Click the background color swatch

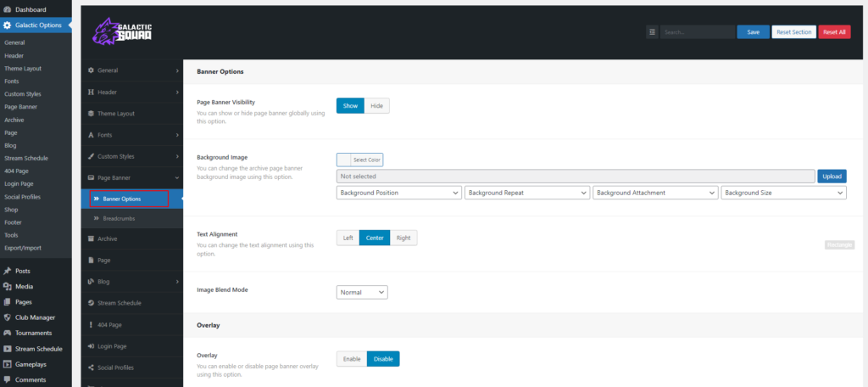click(x=344, y=160)
